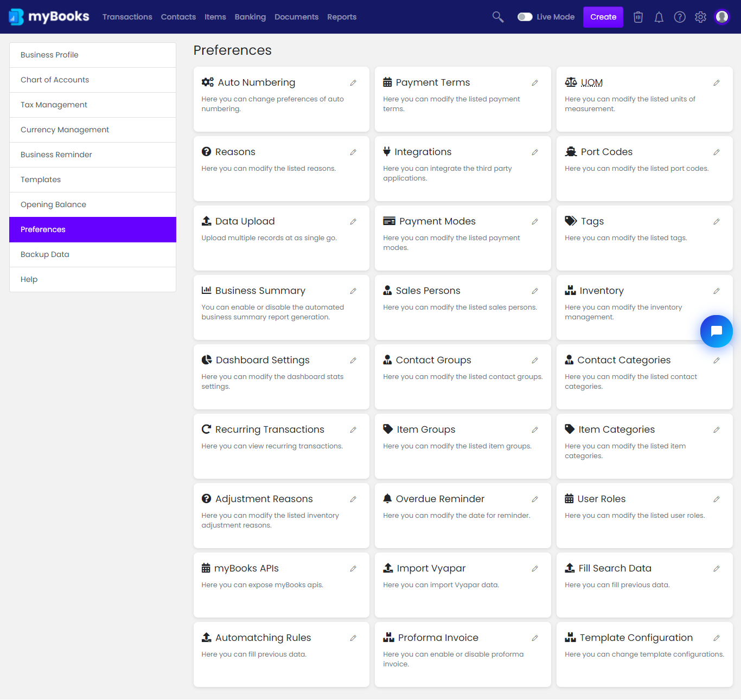Click the Proforma Invoice card title
This screenshot has width=741, height=700.
pos(438,638)
